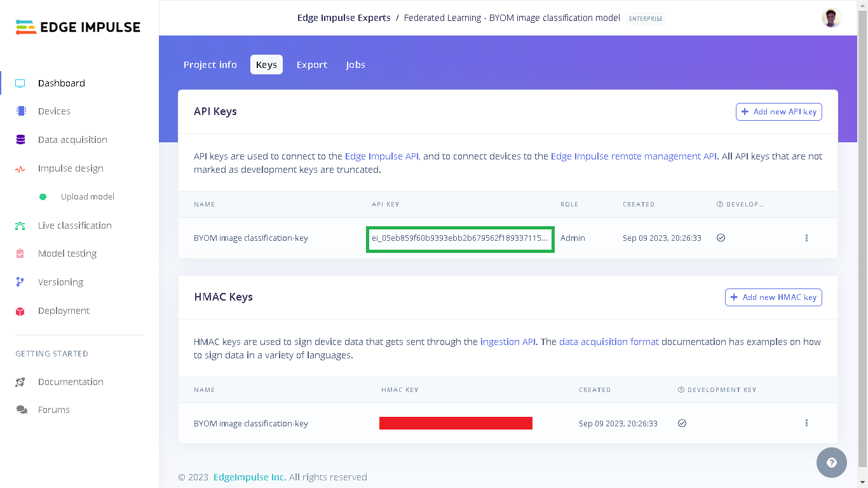Image resolution: width=868 pixels, height=488 pixels.
Task: Click the ROLE column header
Action: click(569, 205)
